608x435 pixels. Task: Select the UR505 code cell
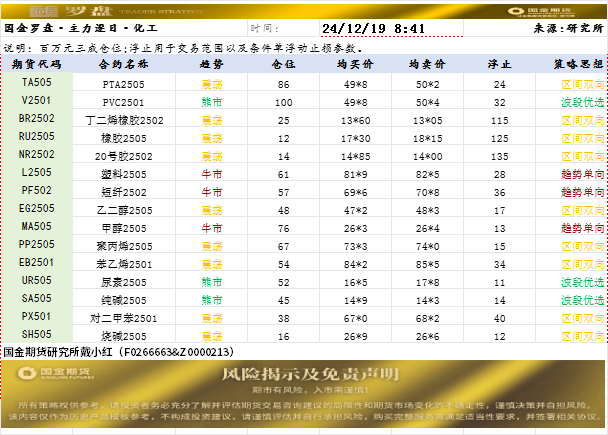36,280
